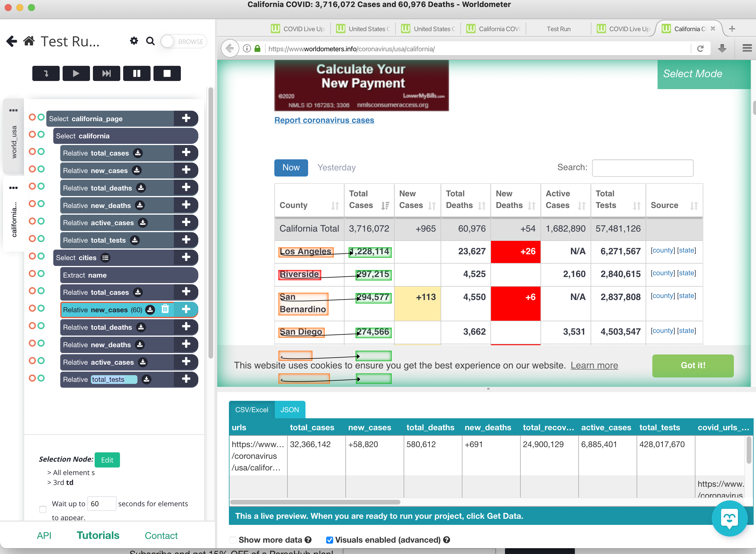Switch to the Yesterday data tab

[x=336, y=167]
